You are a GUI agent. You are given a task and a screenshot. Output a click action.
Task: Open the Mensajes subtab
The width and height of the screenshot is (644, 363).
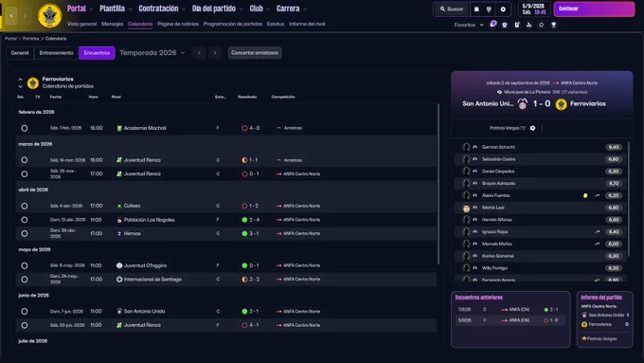[x=112, y=24]
